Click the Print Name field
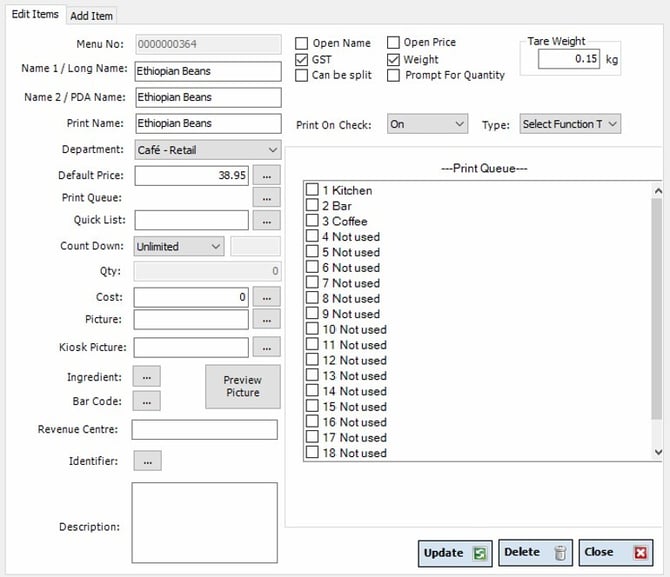 pos(208,124)
